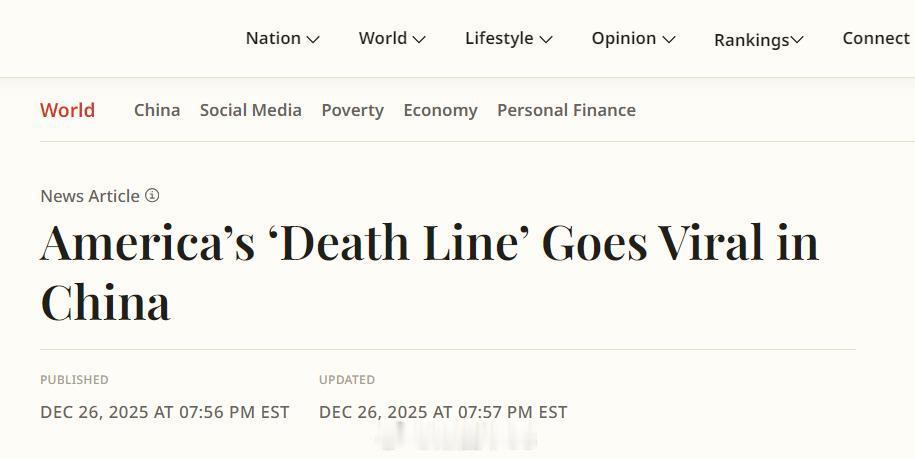Screen dimensions: 915x459
Task: Open the Connect menu item
Action: pyautogui.click(x=876, y=38)
